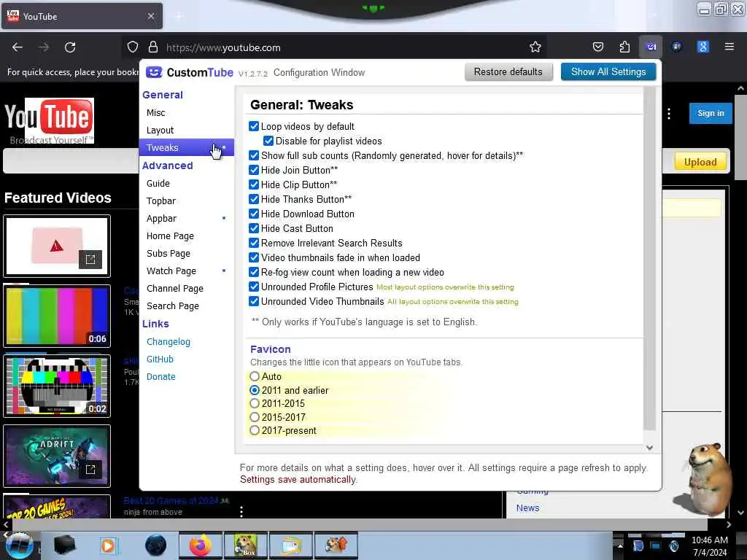This screenshot has height=560, width=747.
Task: Reload the page with the refresh icon
Action: point(70,47)
